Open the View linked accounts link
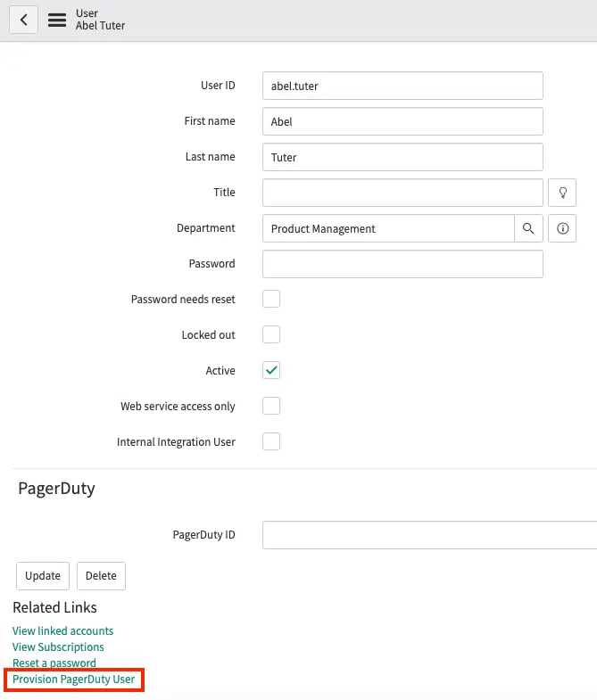 (x=62, y=630)
